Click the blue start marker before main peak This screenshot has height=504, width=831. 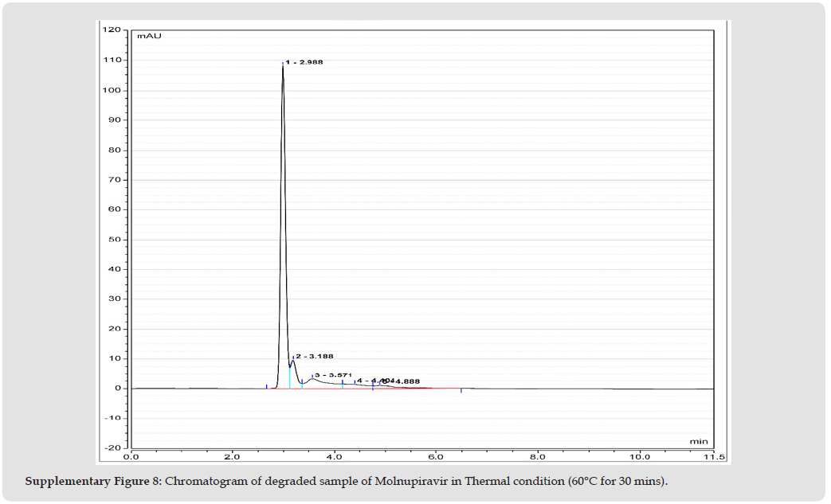point(266,386)
